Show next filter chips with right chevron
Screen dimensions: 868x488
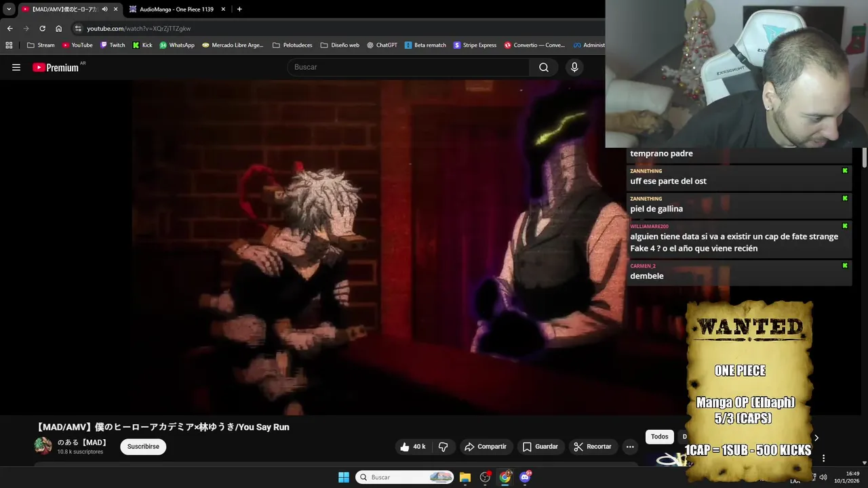click(x=816, y=438)
